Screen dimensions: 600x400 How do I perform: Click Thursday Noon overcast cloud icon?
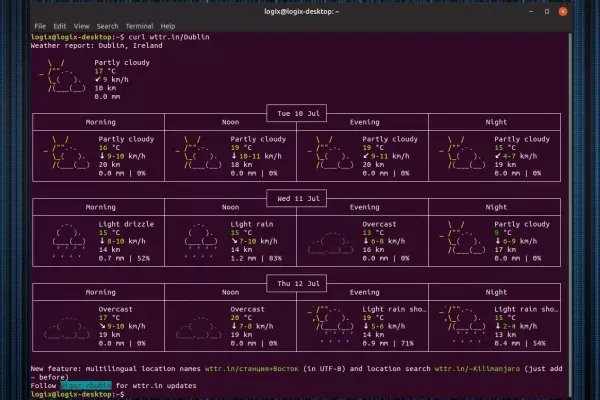pos(198,327)
